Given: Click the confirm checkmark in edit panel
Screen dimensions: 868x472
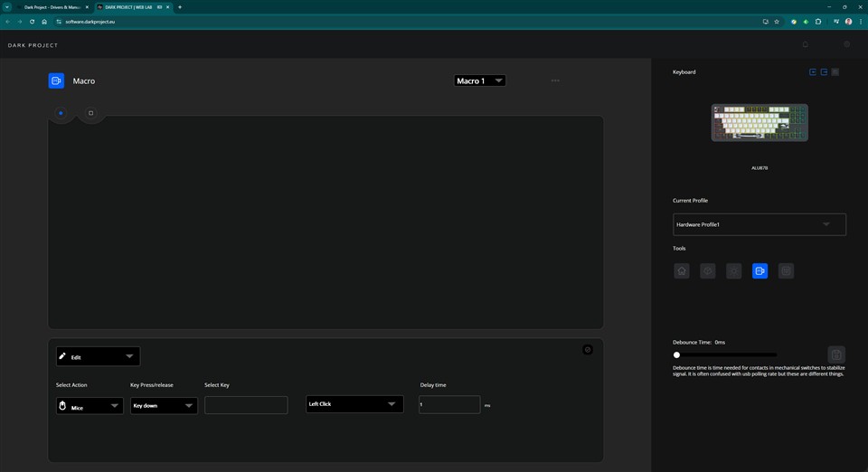Looking at the screenshot, I should click(588, 349).
